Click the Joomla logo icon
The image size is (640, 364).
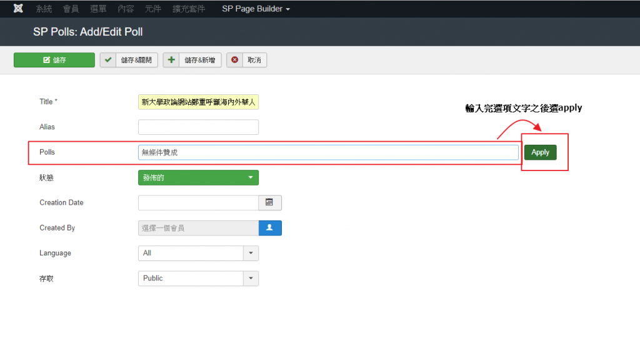(x=18, y=9)
